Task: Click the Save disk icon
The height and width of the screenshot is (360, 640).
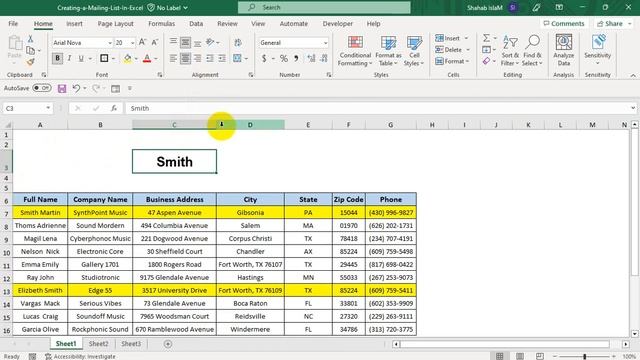Action: coord(62,89)
